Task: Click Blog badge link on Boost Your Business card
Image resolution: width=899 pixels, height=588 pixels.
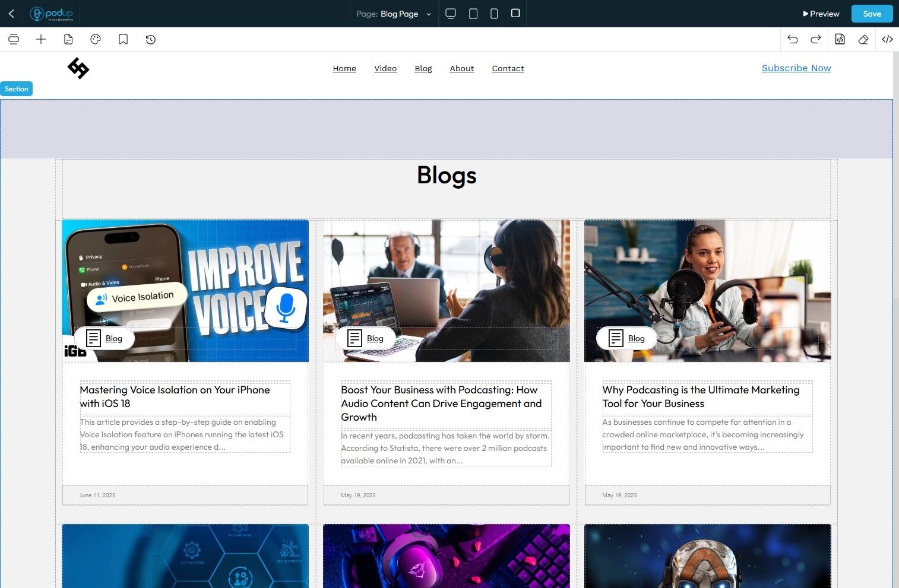Action: (375, 338)
